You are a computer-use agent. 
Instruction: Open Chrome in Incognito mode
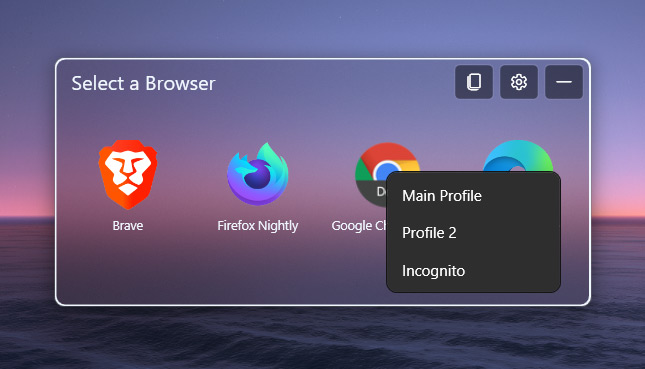[473, 271]
